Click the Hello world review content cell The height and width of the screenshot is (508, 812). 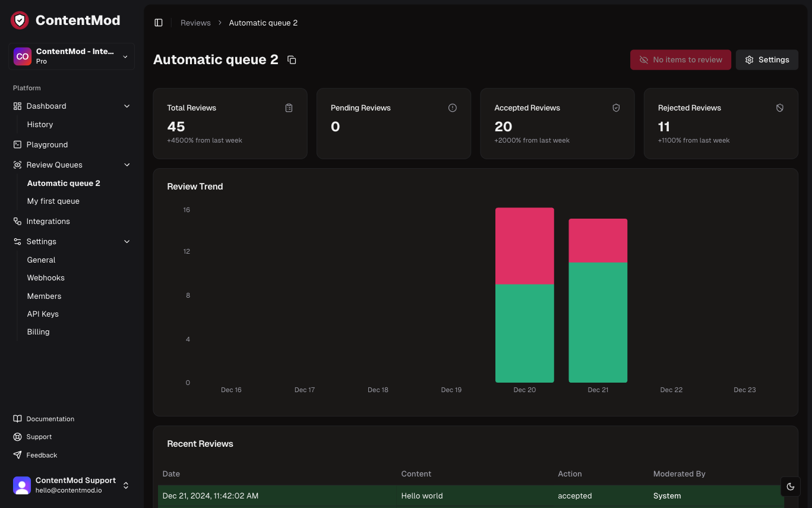(422, 496)
